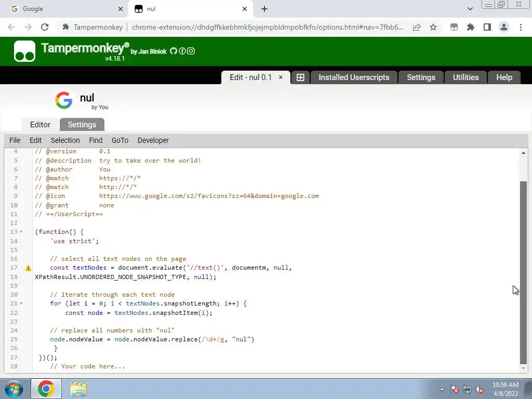The height and width of the screenshot is (399, 532).
Task: Click the scroll up arrow of editor scrollbar
Action: (523, 153)
